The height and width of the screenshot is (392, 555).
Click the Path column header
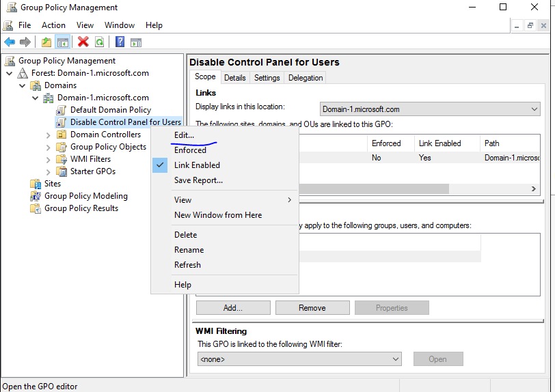510,143
